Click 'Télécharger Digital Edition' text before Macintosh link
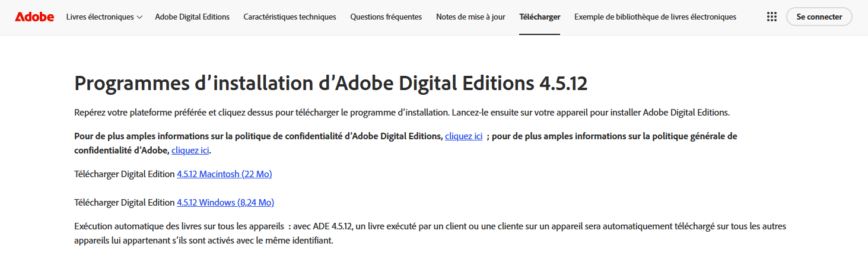Image resolution: width=868 pixels, height=272 pixels. (x=125, y=174)
